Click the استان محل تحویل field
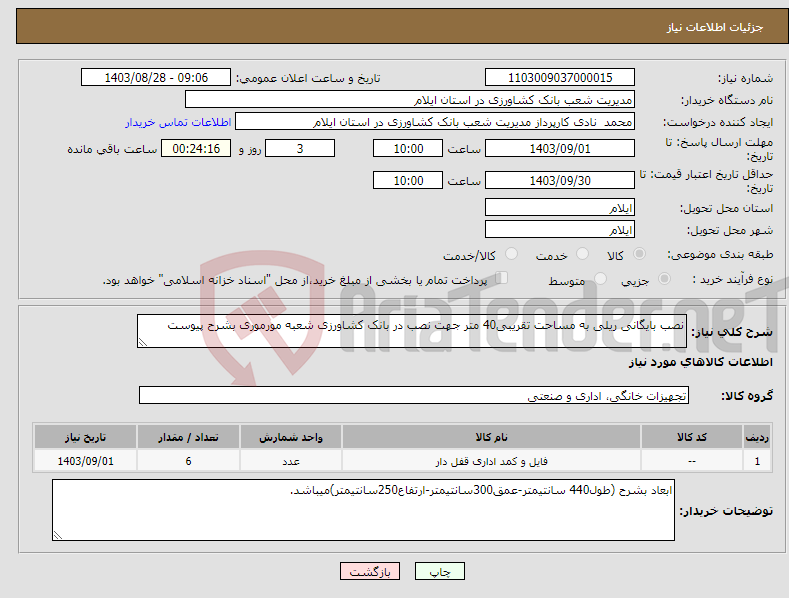789x598 pixels. click(x=560, y=207)
